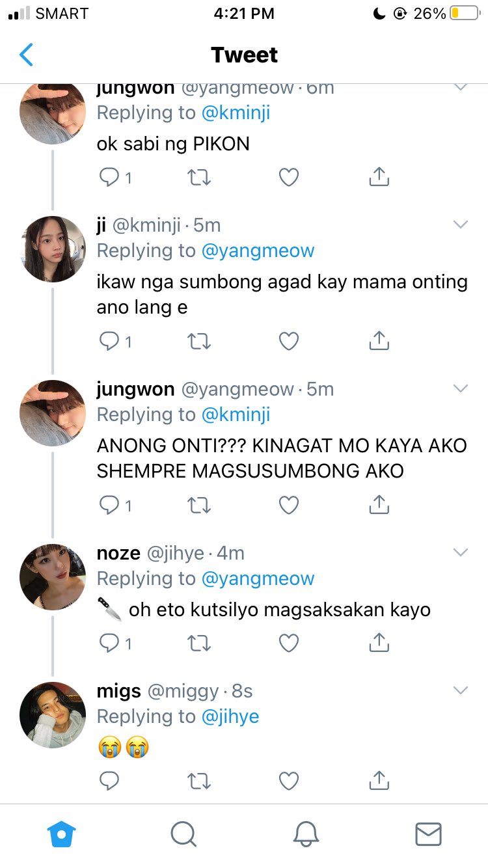This screenshot has height=868, width=488.
Task: Open @jihye mention in migs's reply
Action: 230,716
